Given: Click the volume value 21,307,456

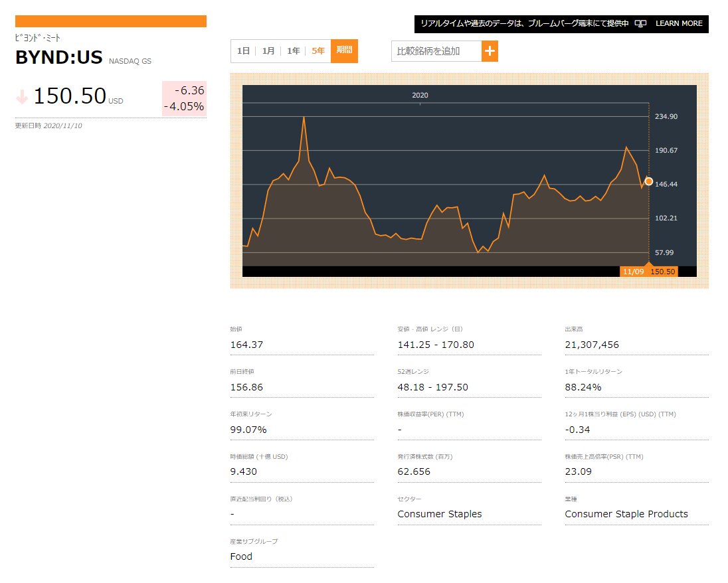Looking at the screenshot, I should [x=591, y=345].
